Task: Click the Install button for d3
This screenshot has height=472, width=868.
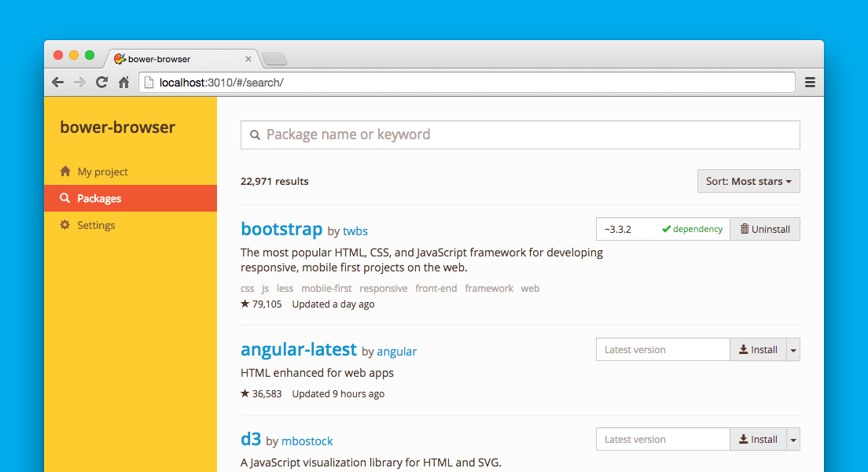Action: point(758,439)
